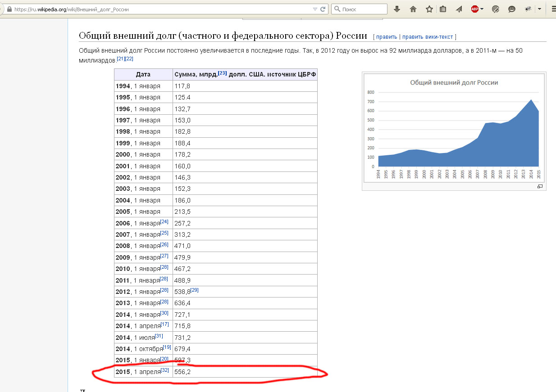Viewport: 556px width, 392px height.
Task: Bookmark this page with the star icon
Action: [x=429, y=9]
